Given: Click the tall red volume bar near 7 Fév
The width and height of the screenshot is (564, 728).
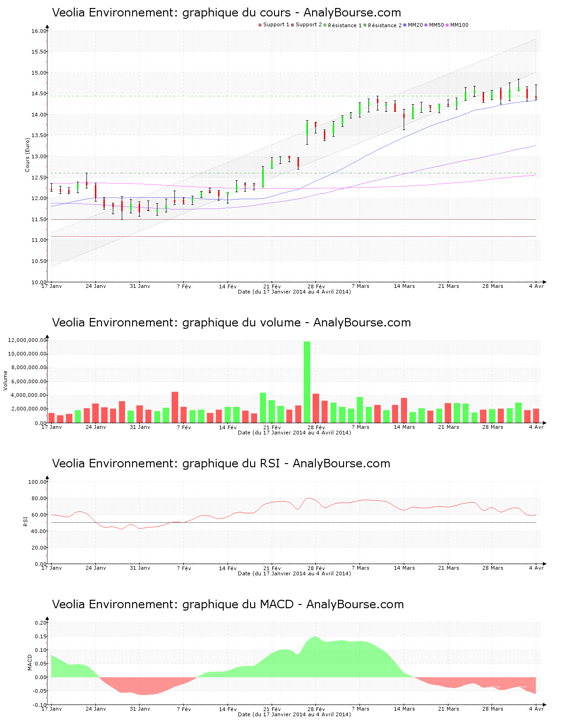Looking at the screenshot, I should pyautogui.click(x=175, y=407).
